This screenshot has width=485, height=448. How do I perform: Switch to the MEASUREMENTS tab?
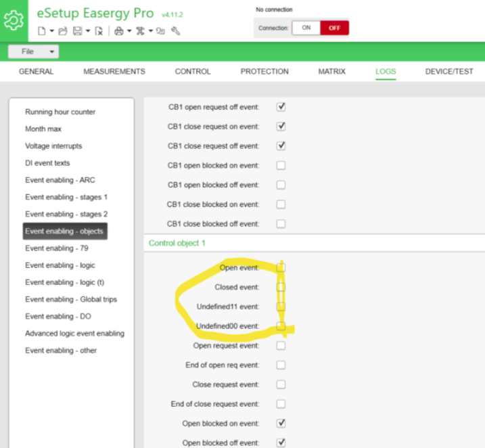coord(114,72)
